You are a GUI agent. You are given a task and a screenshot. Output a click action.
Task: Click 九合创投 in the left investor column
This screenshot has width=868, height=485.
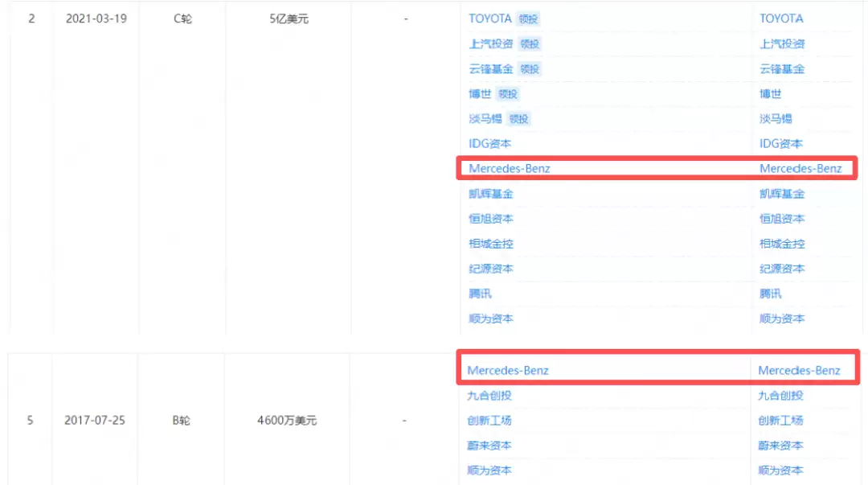(x=489, y=396)
